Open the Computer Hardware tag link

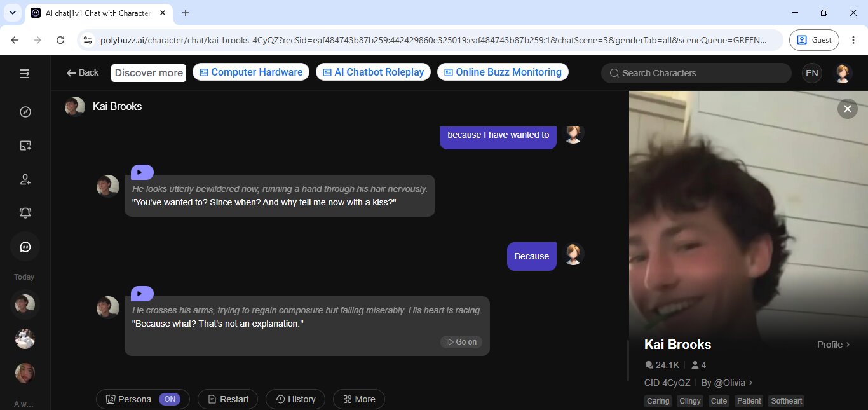[251, 72]
